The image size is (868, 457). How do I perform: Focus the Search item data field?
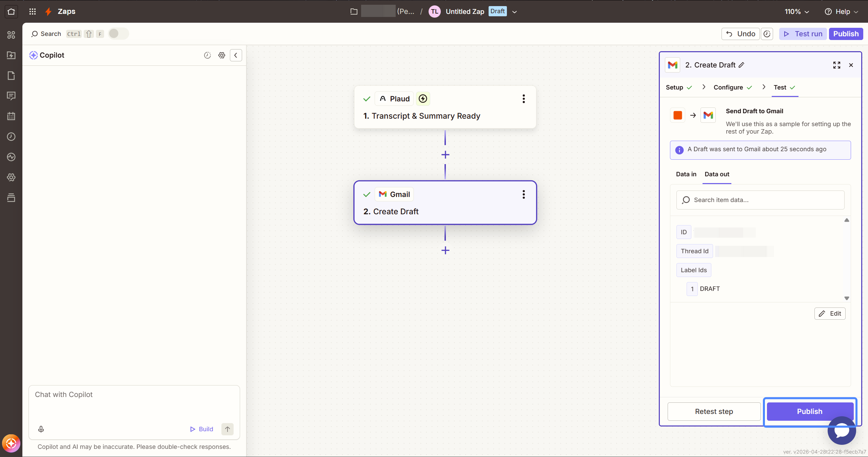pyautogui.click(x=760, y=200)
